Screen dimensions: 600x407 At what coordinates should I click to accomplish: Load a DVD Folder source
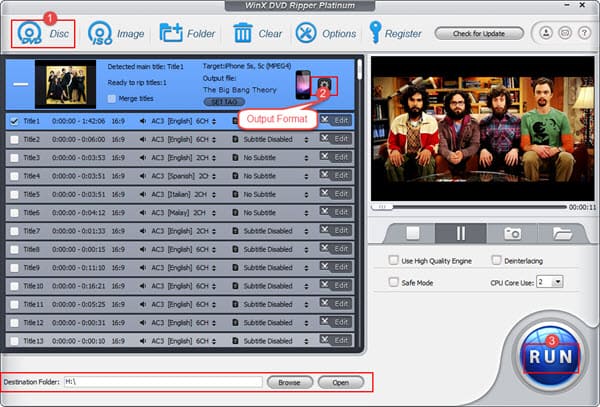(188, 34)
